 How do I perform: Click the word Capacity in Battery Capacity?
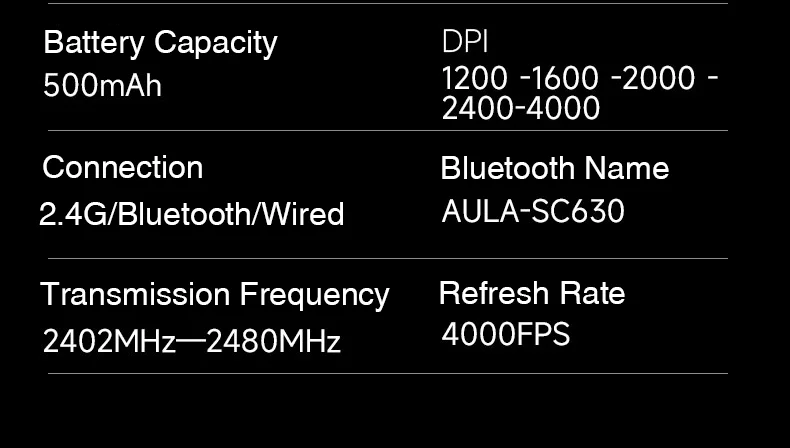pyautogui.click(x=216, y=43)
